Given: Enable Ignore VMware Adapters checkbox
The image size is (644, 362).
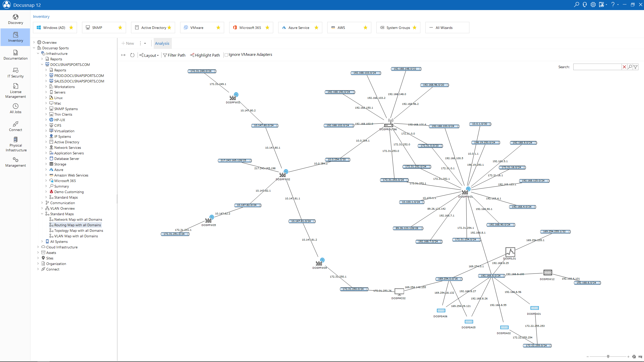Looking at the screenshot, I should [x=226, y=55].
